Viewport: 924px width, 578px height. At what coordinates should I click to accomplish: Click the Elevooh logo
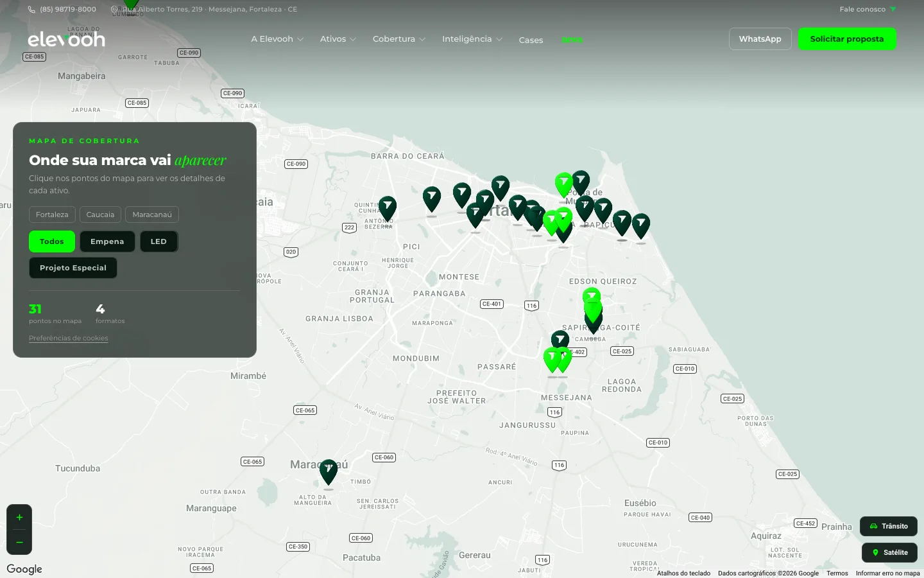(66, 39)
